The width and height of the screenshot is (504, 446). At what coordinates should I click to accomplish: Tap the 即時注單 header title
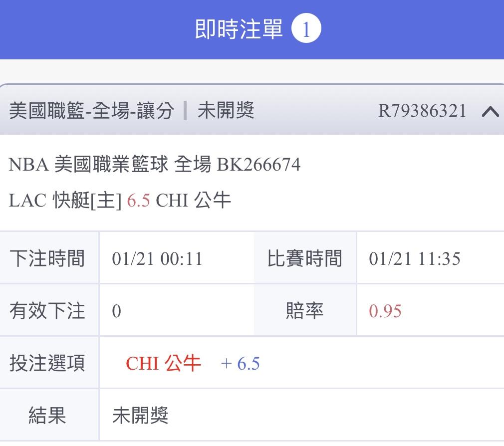click(239, 29)
